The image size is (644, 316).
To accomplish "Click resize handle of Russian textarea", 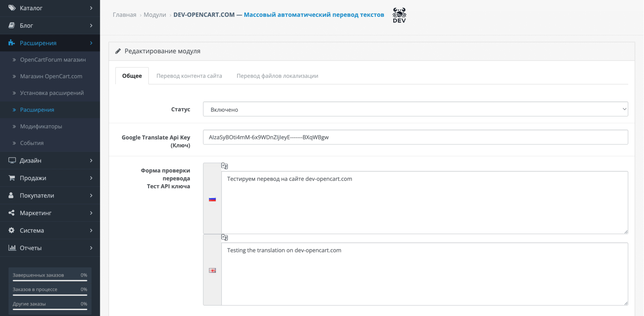I will click(626, 232).
